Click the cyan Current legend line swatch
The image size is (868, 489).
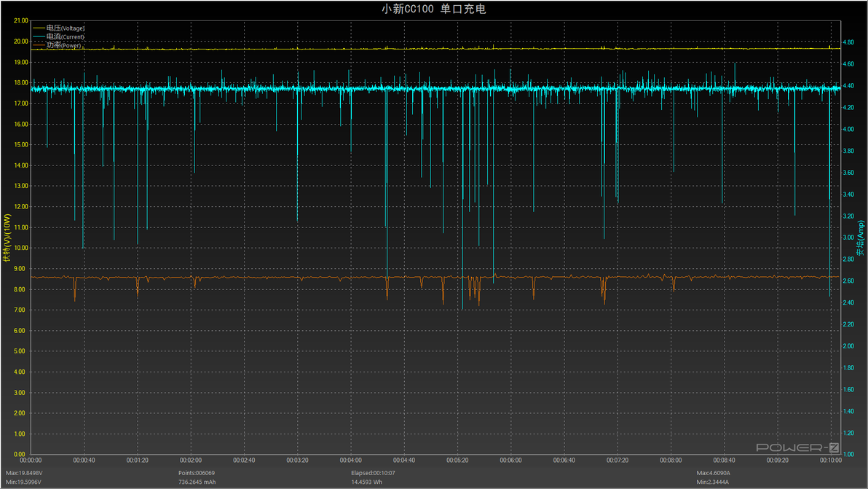pyautogui.click(x=39, y=36)
